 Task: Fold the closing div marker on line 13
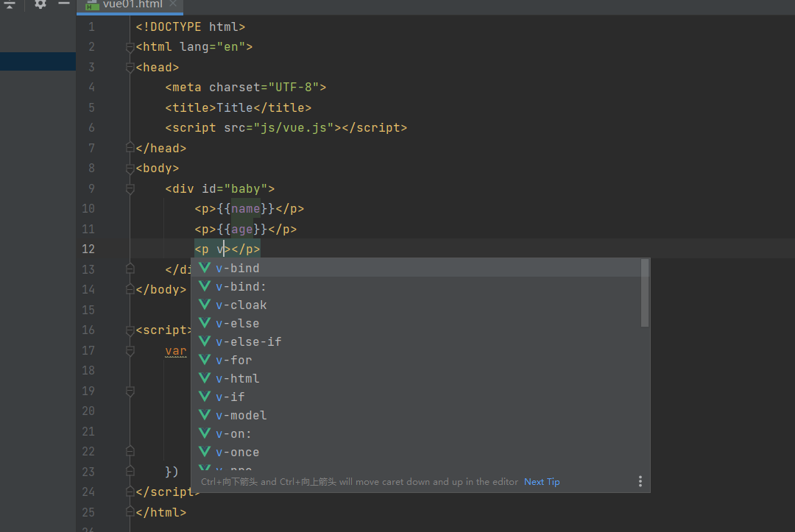(130, 269)
